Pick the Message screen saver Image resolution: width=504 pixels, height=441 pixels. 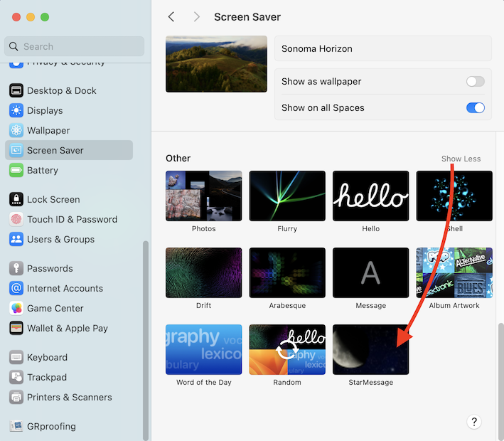coord(371,272)
